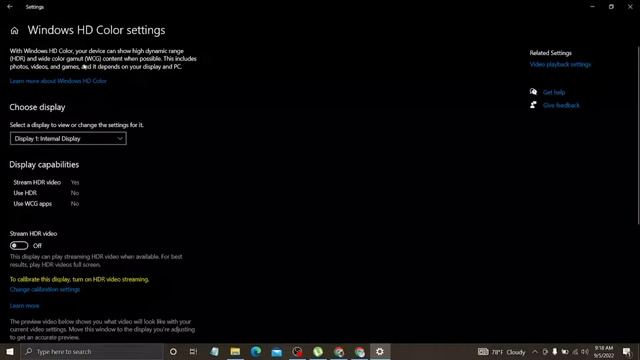The image size is (640, 360).
Task: Check the battery icon in system tray
Action: pos(565,352)
